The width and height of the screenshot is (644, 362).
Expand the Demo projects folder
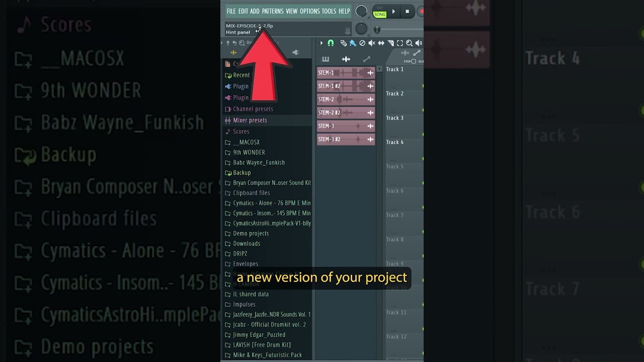(247, 233)
